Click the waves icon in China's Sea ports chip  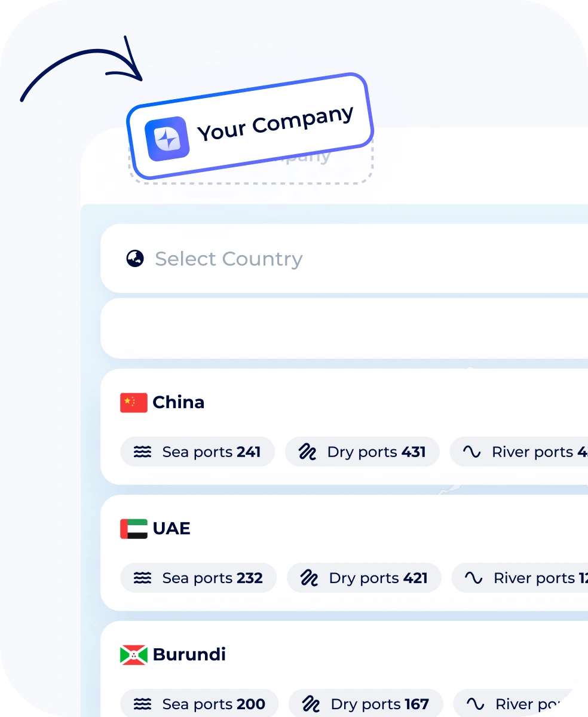[x=142, y=452]
